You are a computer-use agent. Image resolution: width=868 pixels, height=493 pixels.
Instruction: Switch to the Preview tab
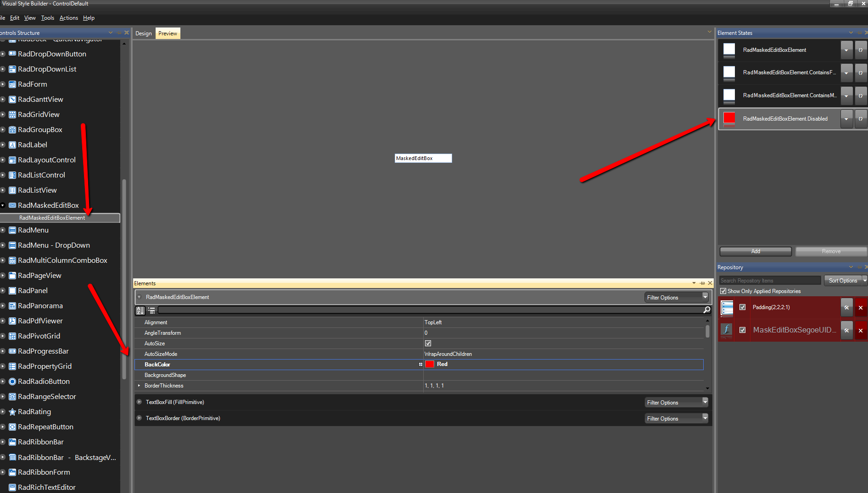click(168, 33)
